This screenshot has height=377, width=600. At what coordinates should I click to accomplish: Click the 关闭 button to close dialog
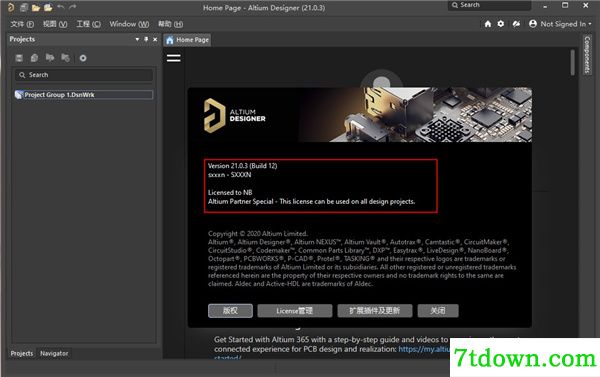[438, 310]
